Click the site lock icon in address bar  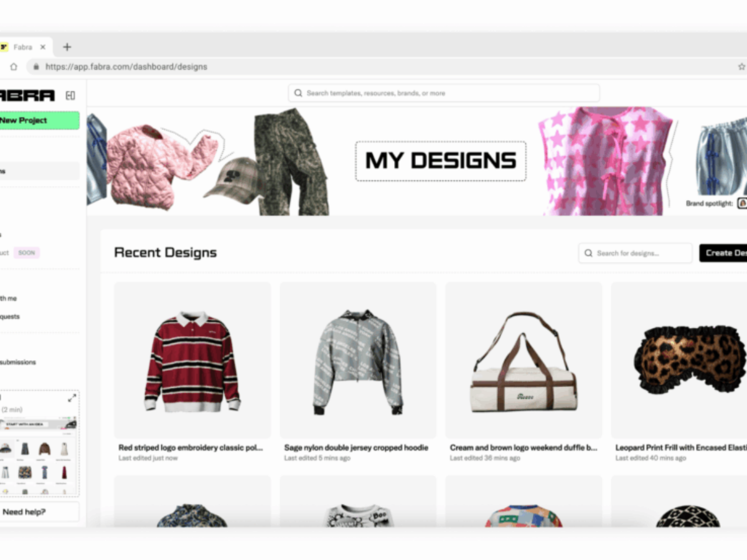[36, 67]
